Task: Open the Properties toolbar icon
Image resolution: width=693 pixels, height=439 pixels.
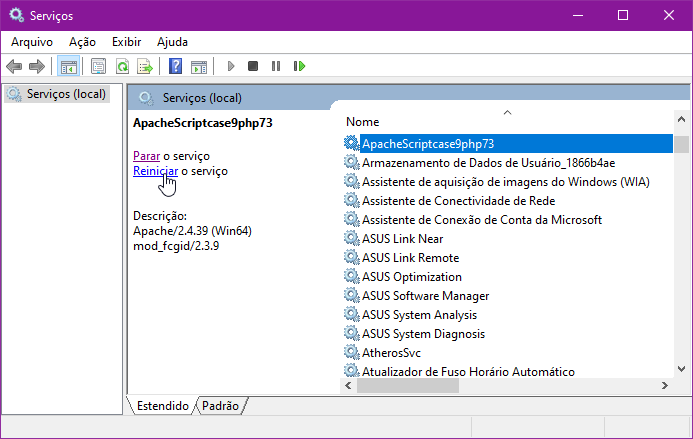Action: point(98,66)
